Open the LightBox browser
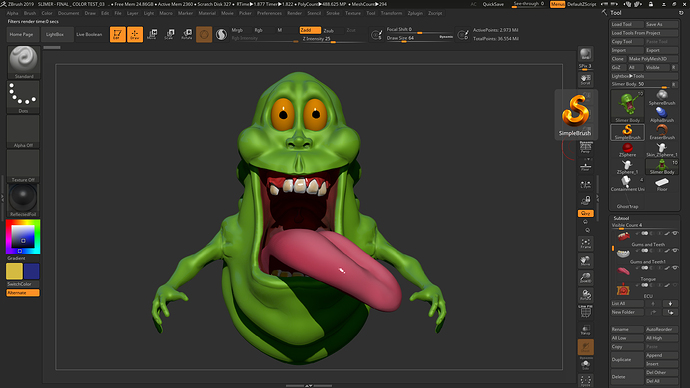Screen dimensions: 690x388 click(55, 34)
